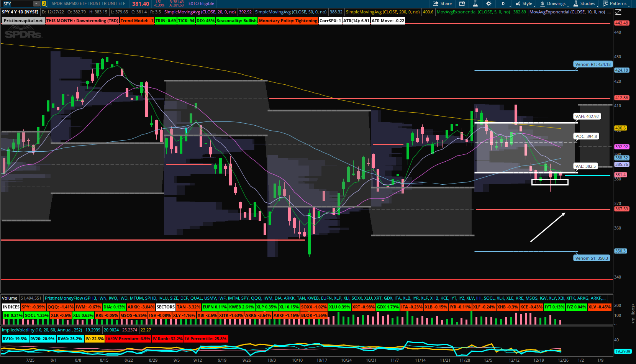Image resolution: width=636 pixels, height=364 pixels.
Task: Open the D timeframe selector
Action: pos(503,3)
